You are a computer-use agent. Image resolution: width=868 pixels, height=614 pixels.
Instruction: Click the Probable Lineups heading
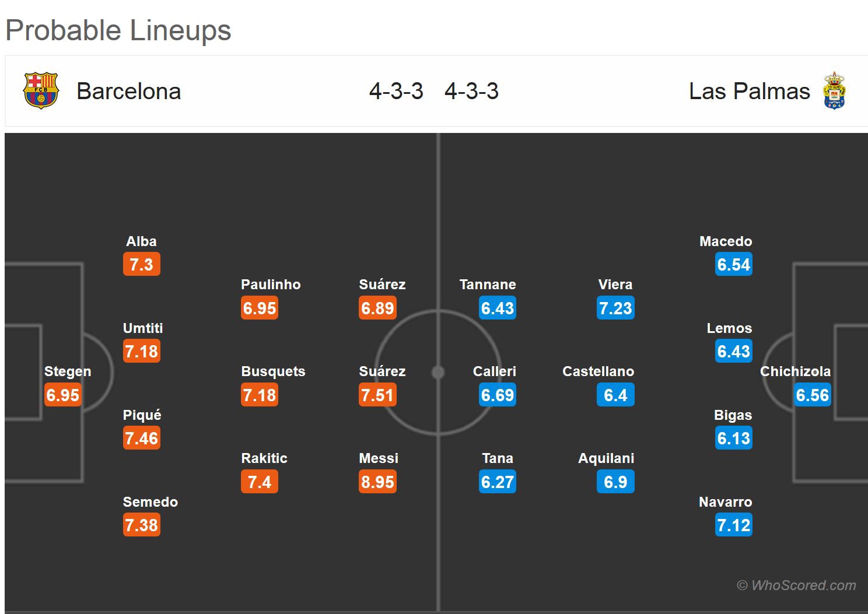click(118, 30)
